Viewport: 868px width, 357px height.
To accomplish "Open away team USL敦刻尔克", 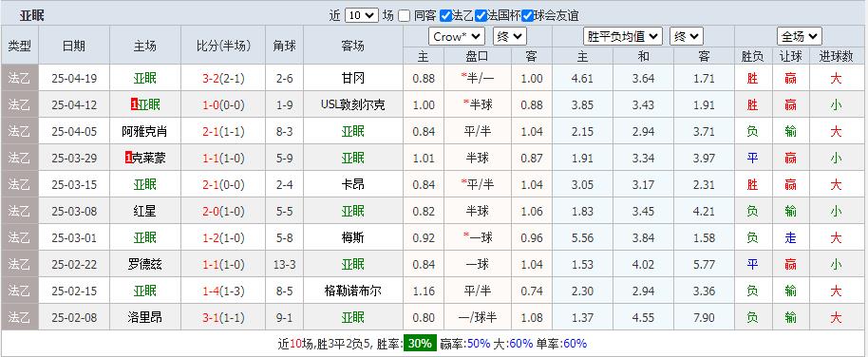I will [x=353, y=104].
